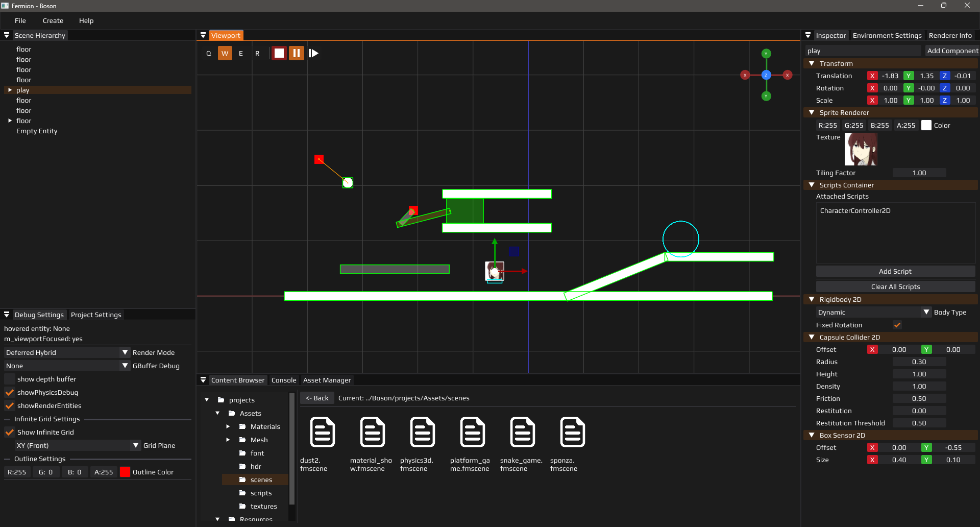This screenshot has width=980, height=527.
Task: Toggle the showPhysicsDebug checkbox
Action: (10, 392)
